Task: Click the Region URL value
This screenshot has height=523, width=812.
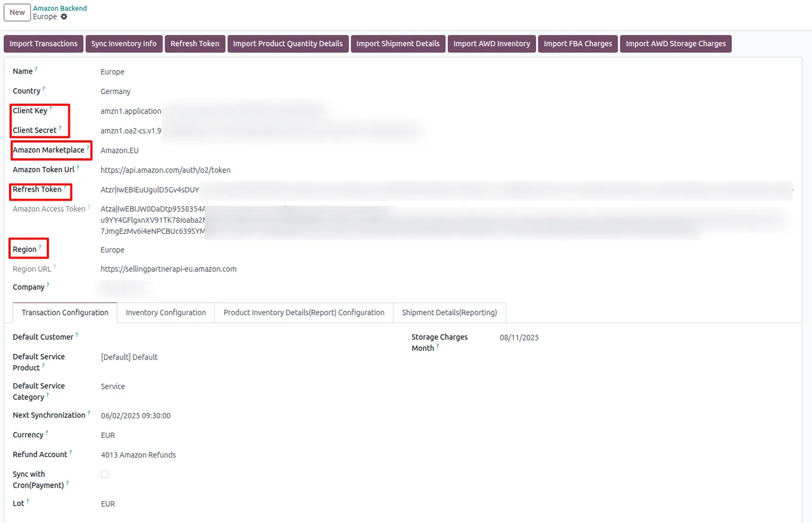Action: coord(169,269)
